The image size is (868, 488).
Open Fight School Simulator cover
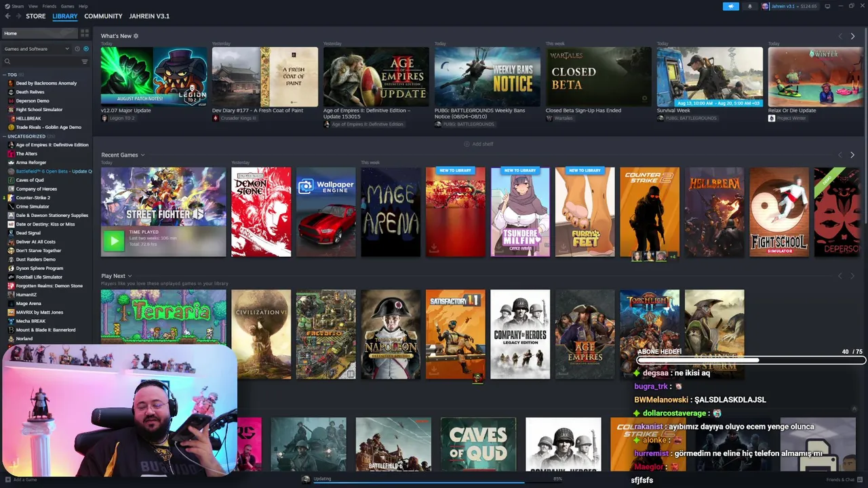click(x=779, y=212)
